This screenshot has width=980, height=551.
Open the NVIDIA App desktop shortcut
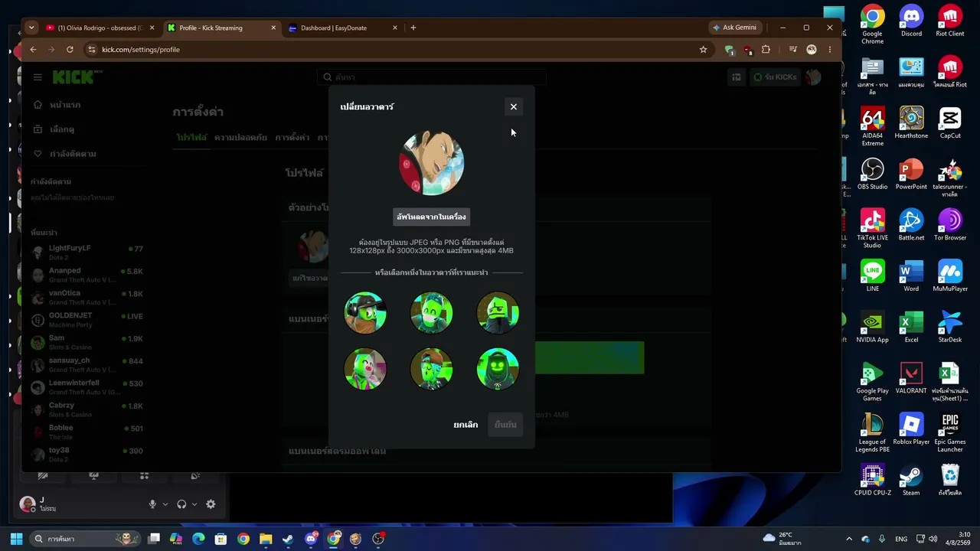pyautogui.click(x=872, y=328)
